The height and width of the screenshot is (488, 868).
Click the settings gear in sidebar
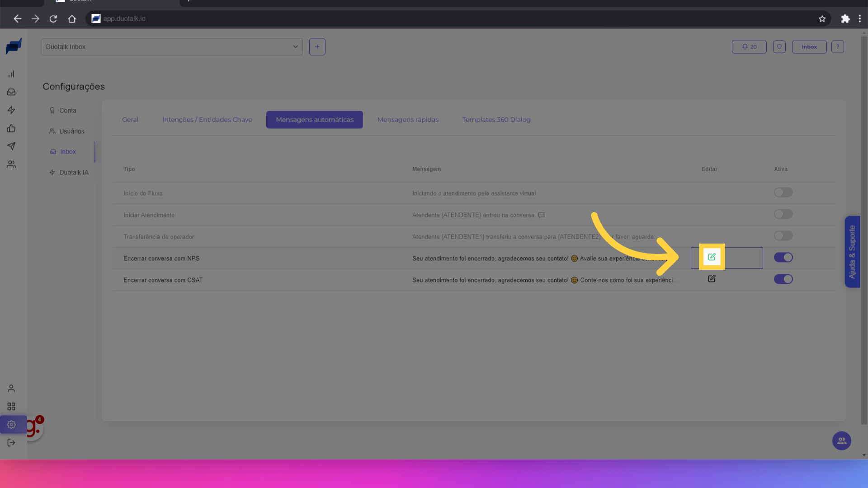(11, 425)
